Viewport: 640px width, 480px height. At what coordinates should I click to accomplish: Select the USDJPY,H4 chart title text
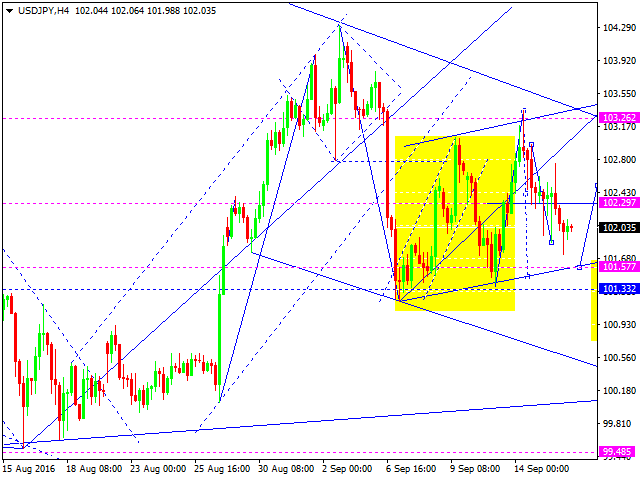(43, 11)
